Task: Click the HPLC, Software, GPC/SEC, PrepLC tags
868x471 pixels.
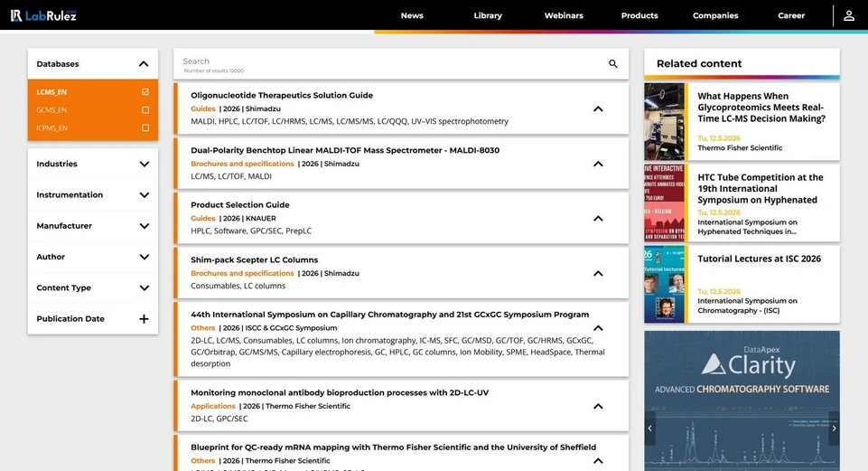Action: point(251,231)
